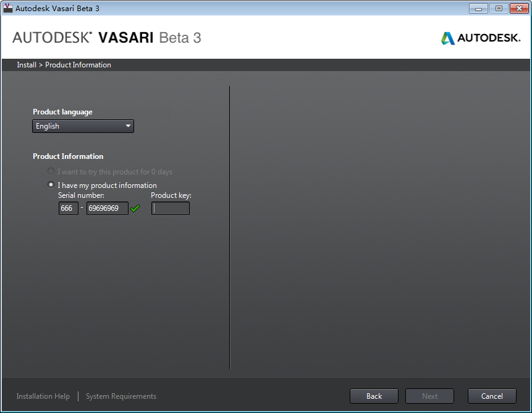532x413 pixels.
Task: Click the "AUTODESK VASARI Beta 3" header title
Action: 107,38
